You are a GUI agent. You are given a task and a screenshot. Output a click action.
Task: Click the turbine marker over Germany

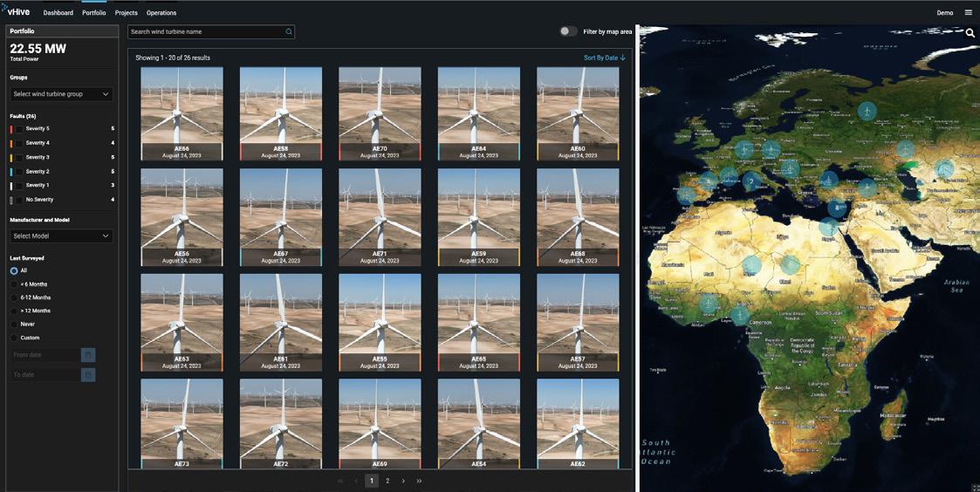[744, 149]
